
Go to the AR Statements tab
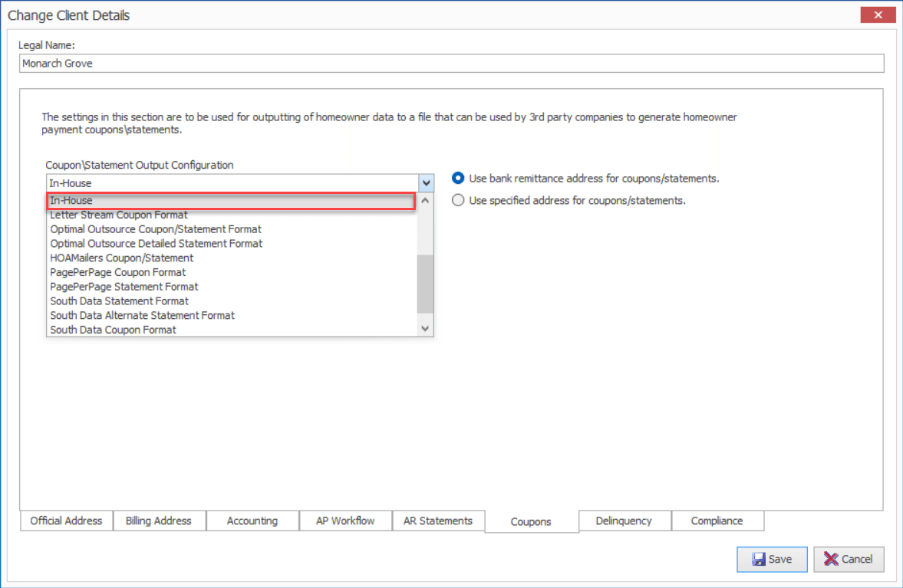coord(438,521)
